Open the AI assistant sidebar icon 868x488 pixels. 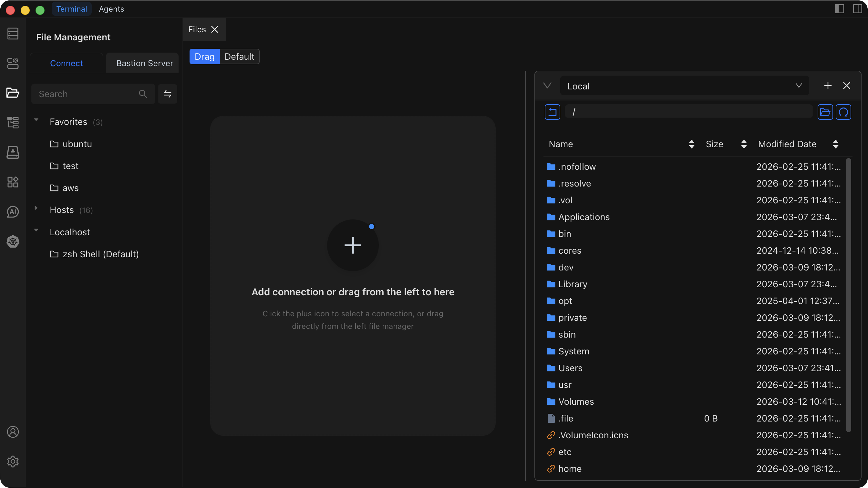(x=13, y=212)
